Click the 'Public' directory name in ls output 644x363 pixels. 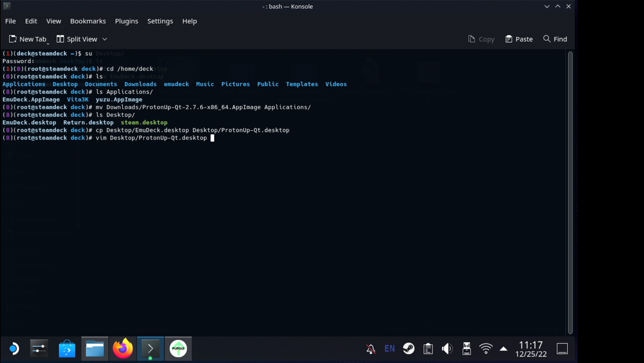[268, 84]
